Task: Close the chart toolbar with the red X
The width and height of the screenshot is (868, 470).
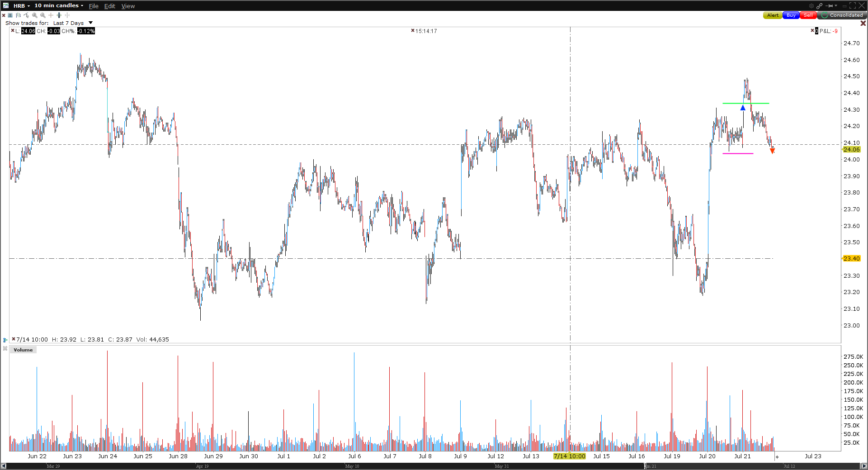Action: point(4,15)
